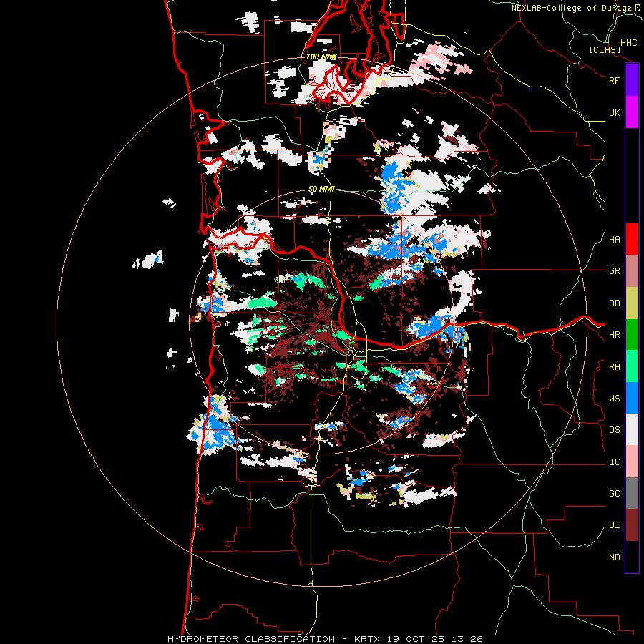Screen dimensions: 644x644
Task: Click the WS blue legend swatch
Action: point(632,398)
